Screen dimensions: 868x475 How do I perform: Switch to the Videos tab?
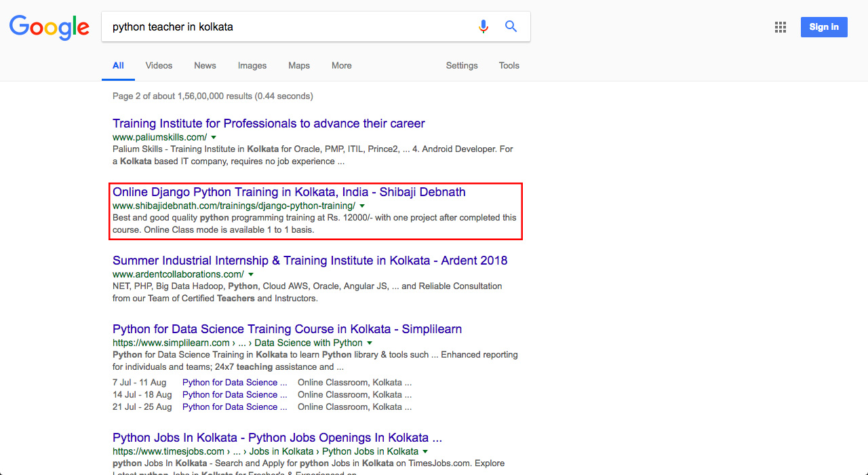[x=159, y=66]
